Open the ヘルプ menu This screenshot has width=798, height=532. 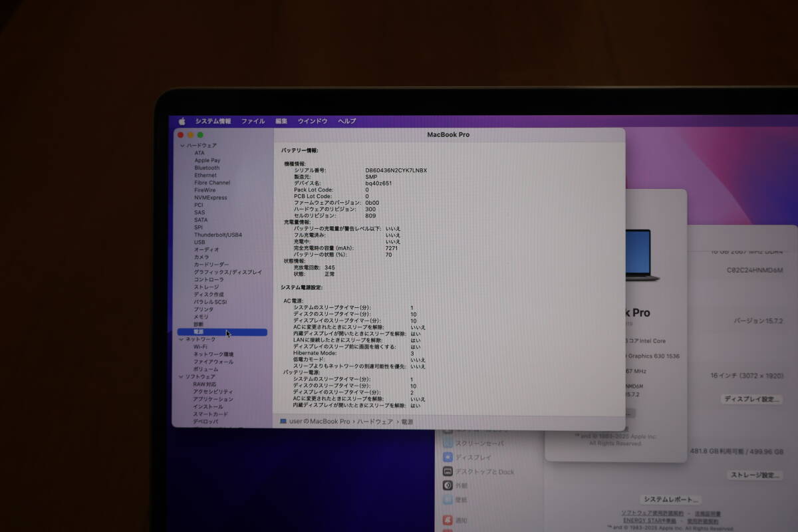pyautogui.click(x=346, y=121)
